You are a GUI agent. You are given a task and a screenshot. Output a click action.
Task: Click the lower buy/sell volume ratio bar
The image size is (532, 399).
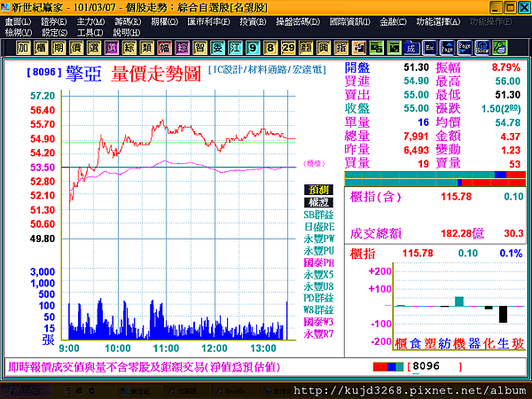click(x=435, y=183)
